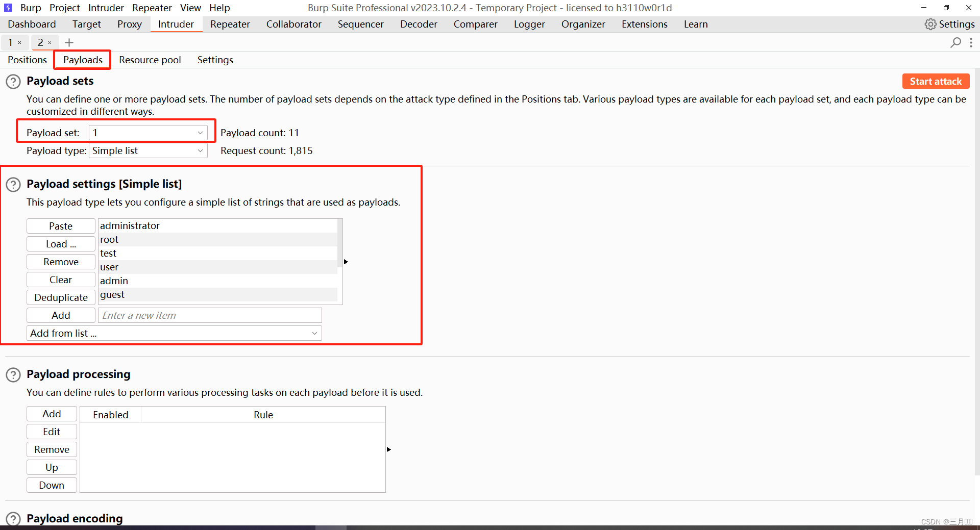Select the user payload row

[217, 267]
